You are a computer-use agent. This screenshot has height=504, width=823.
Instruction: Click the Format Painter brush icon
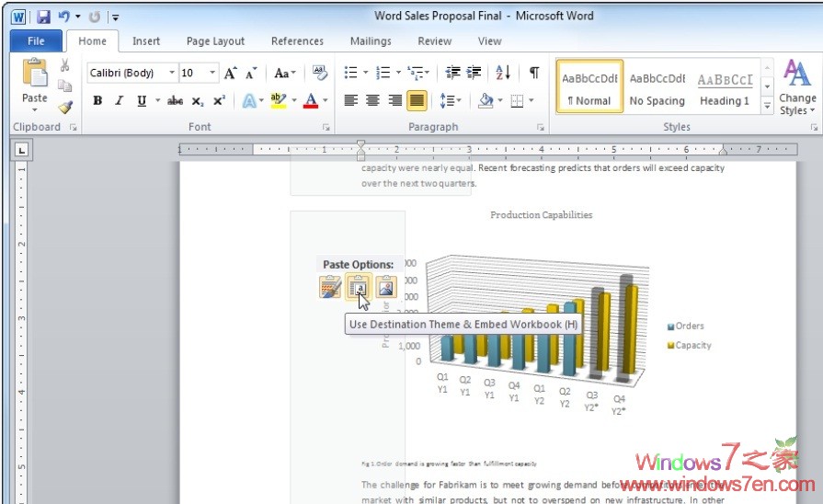pyautogui.click(x=64, y=107)
